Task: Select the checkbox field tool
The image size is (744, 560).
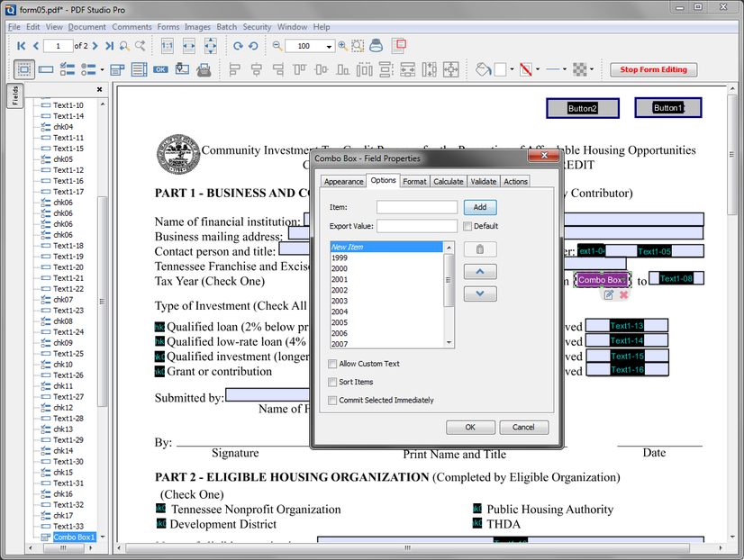Action: pyautogui.click(x=68, y=69)
